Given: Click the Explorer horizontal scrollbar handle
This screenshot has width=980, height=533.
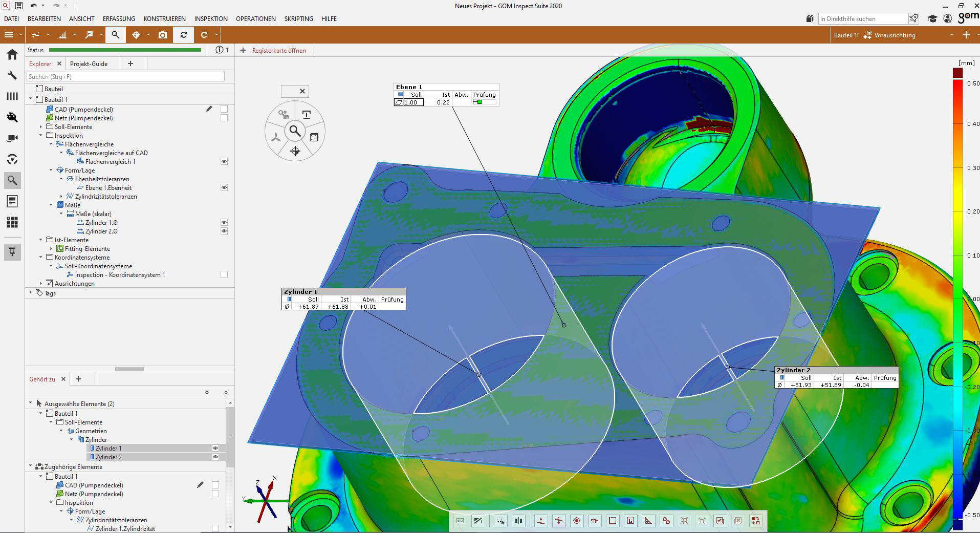Looking at the screenshot, I should pyautogui.click(x=129, y=369).
